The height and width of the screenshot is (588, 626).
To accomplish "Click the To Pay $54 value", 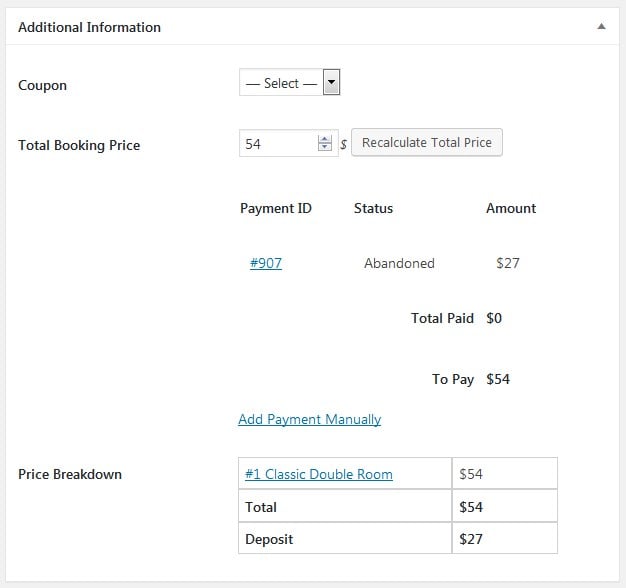I will click(498, 379).
